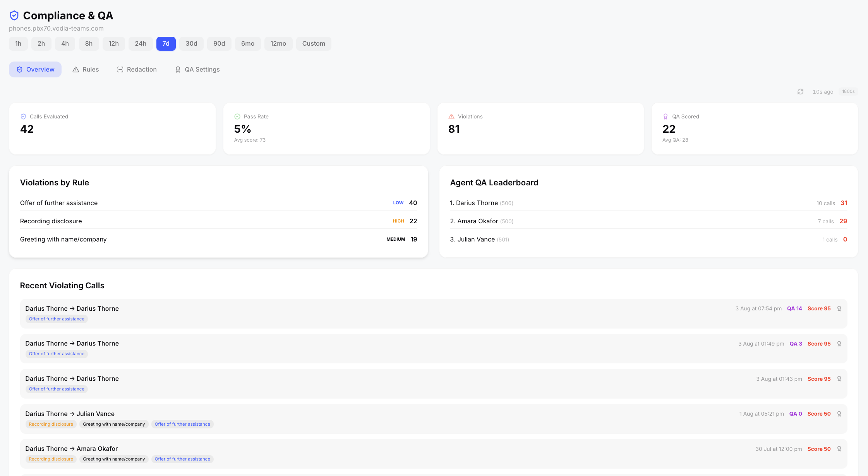The height and width of the screenshot is (476, 868).
Task: Click Recording disclosure tag on Julian Vance call
Action: click(51, 424)
